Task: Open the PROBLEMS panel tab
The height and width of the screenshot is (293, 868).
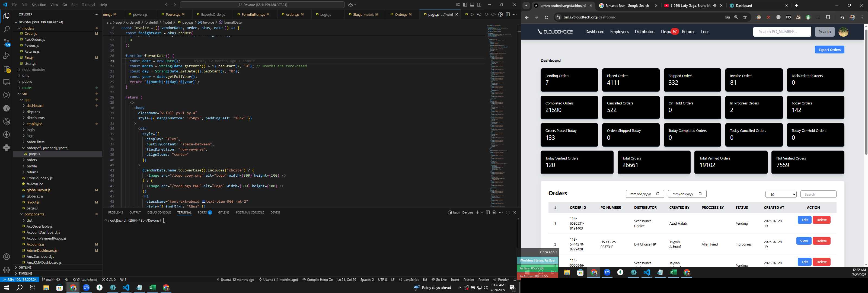Action: tap(116, 212)
